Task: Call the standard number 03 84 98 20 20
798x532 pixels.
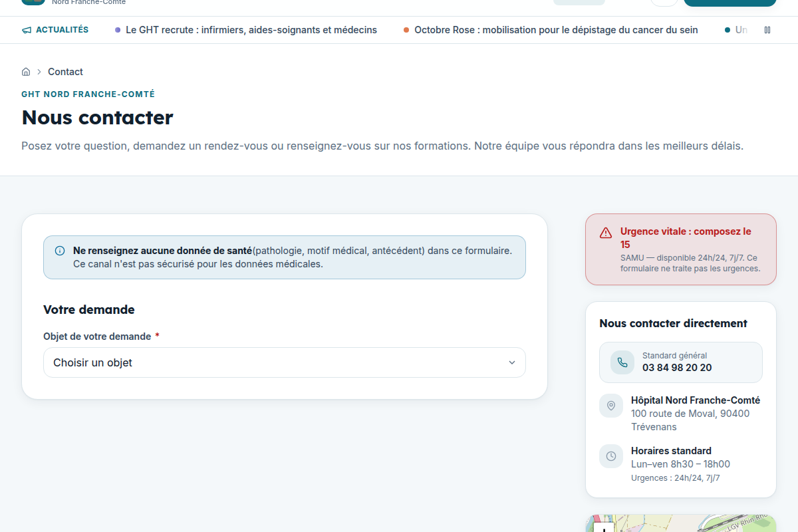Action: [677, 368]
